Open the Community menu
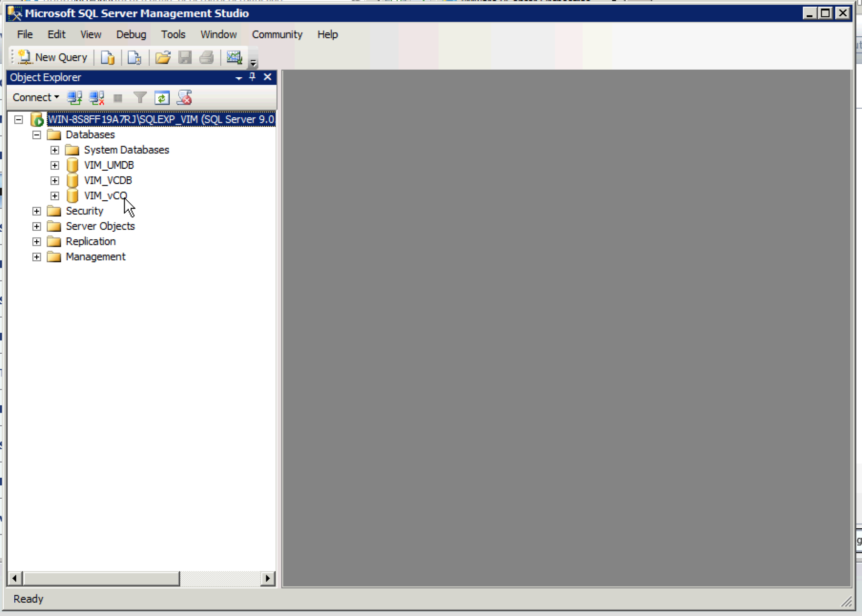 (x=277, y=34)
